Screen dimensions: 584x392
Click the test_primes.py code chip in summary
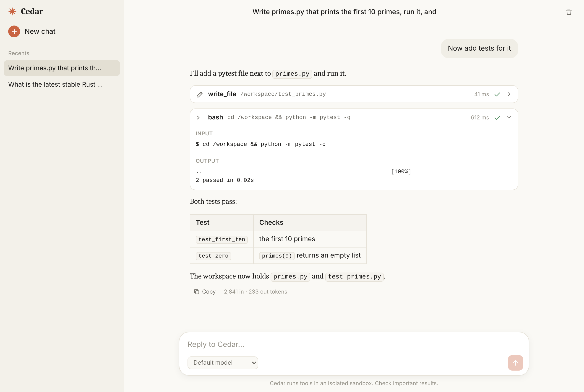[x=354, y=277]
